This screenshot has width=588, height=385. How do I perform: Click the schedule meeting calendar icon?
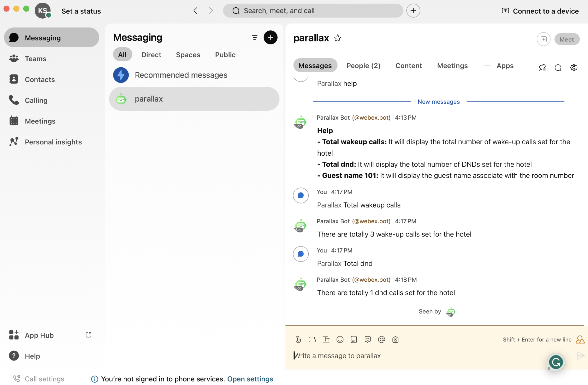543,39
